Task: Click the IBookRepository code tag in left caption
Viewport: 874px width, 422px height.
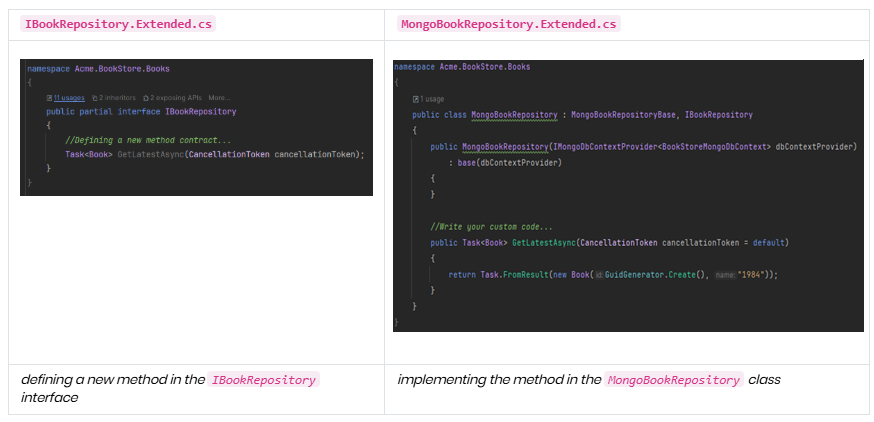Action: [x=264, y=380]
